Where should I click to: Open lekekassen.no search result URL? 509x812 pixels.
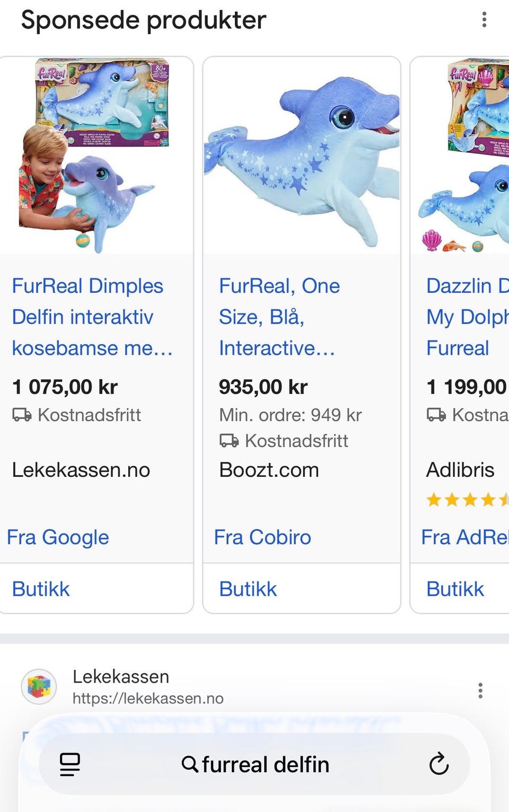[148, 699]
